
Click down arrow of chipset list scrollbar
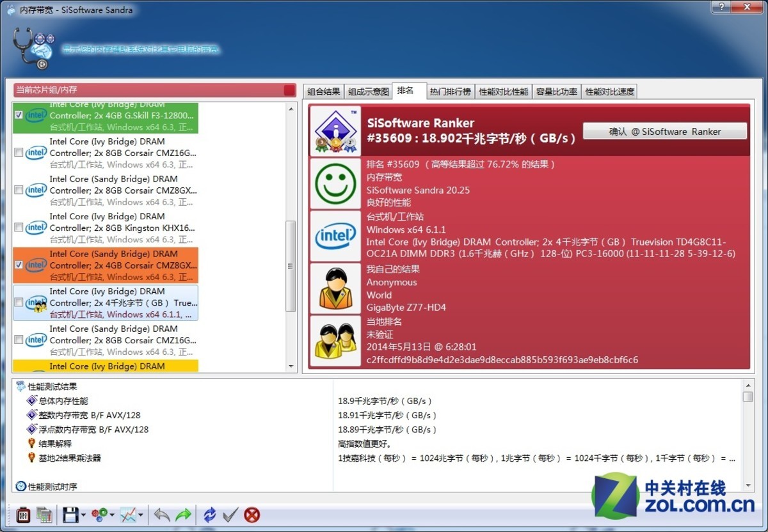[291, 366]
